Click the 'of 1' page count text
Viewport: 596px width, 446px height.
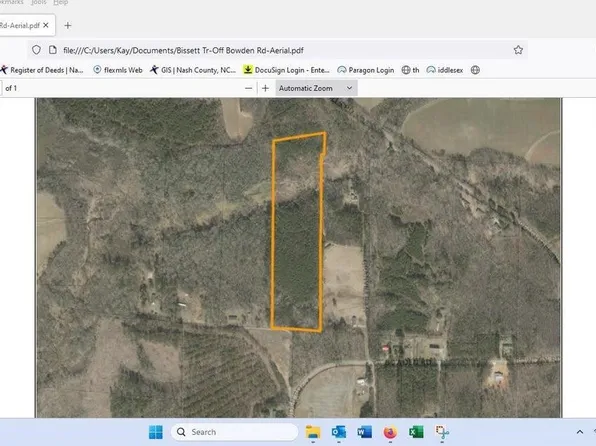(x=11, y=88)
